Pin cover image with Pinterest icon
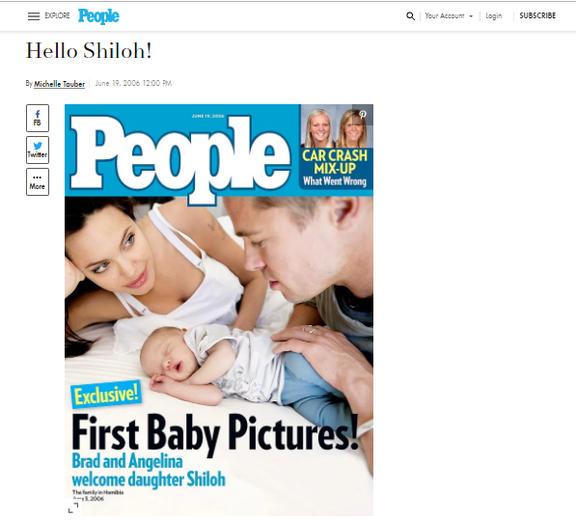The width and height of the screenshot is (576, 520). click(x=363, y=114)
